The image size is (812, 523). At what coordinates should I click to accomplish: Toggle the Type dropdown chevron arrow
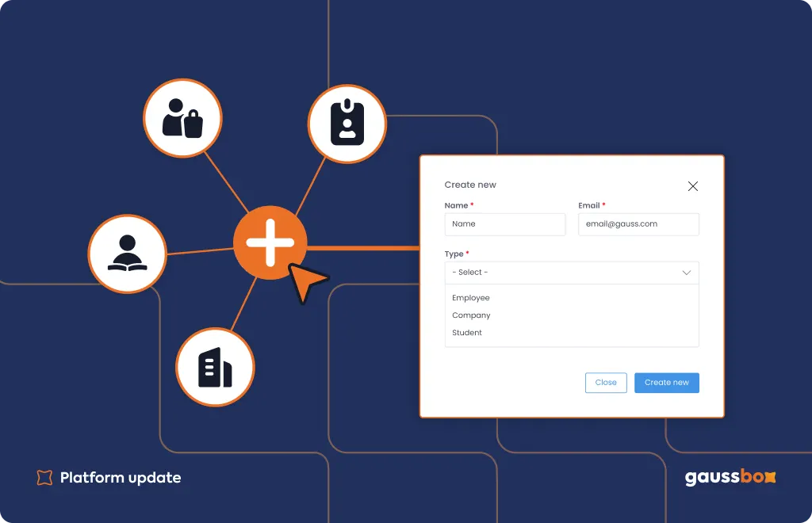686,273
